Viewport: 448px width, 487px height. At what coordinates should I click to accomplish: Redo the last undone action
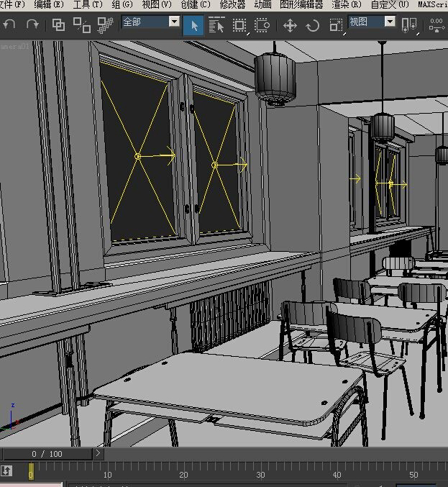[32, 24]
